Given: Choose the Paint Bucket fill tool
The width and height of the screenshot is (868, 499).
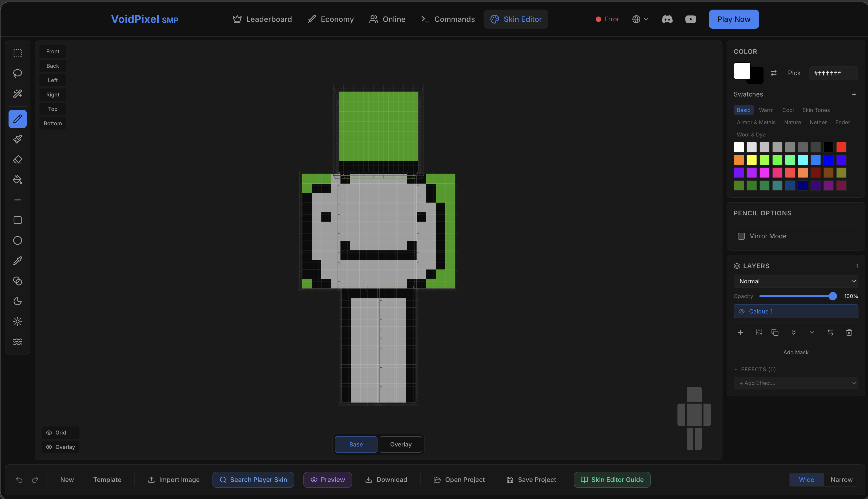Looking at the screenshot, I should click(17, 180).
